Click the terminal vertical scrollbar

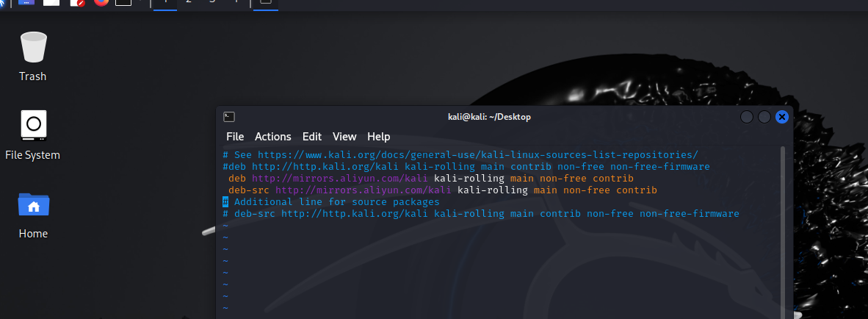point(782,221)
